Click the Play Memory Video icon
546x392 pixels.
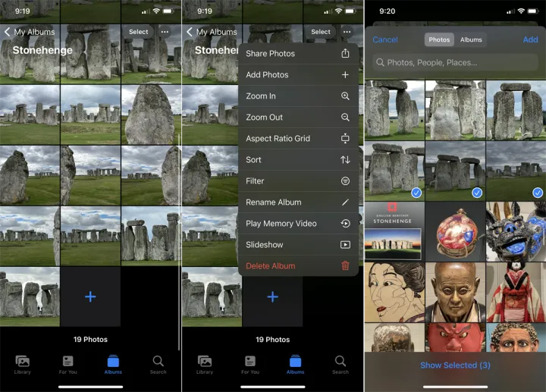(345, 224)
